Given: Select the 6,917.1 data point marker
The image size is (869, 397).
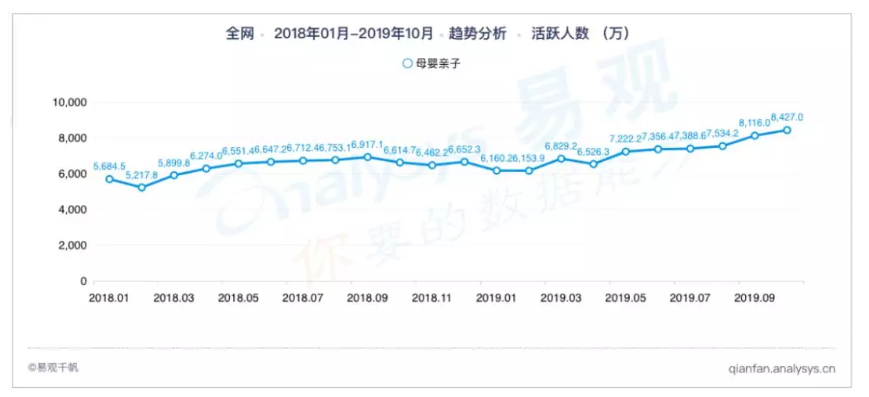Looking at the screenshot, I should click(367, 157).
